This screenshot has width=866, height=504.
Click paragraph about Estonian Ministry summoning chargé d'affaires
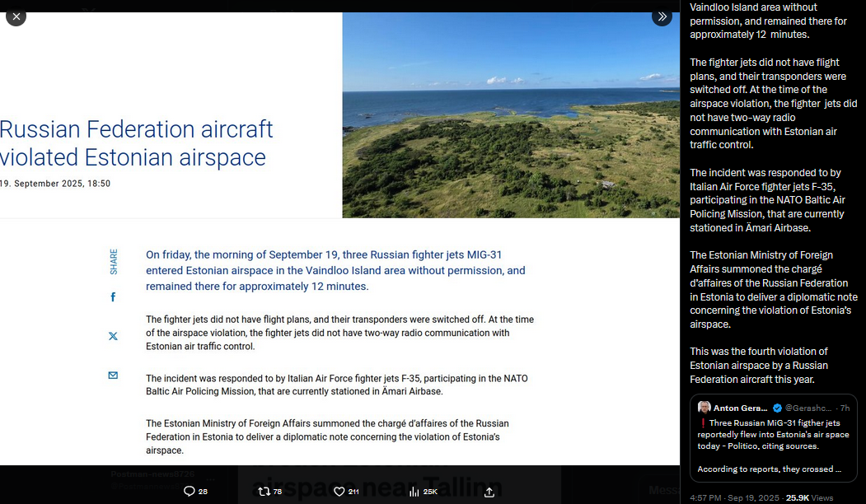[327, 436]
